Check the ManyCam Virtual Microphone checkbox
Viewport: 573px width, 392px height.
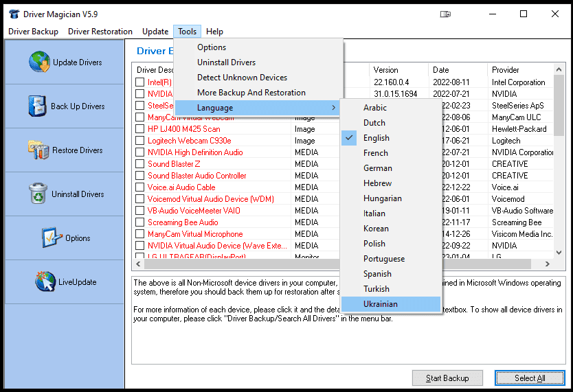[139, 234]
